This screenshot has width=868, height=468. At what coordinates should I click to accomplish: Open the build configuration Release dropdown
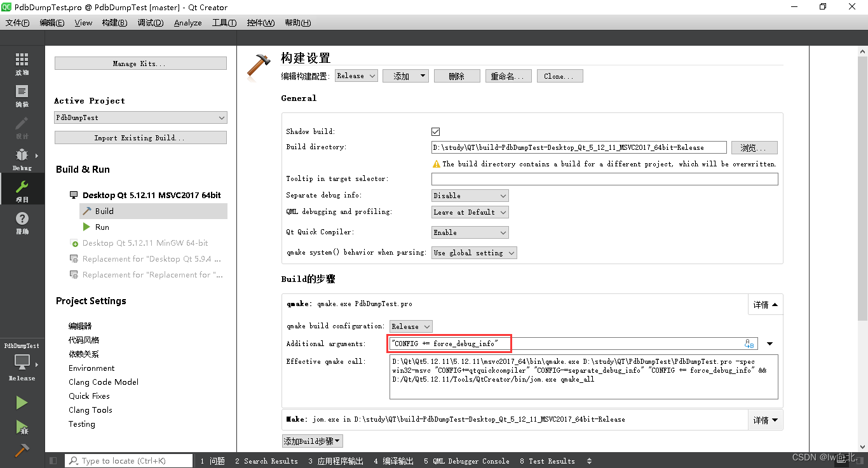(x=356, y=76)
